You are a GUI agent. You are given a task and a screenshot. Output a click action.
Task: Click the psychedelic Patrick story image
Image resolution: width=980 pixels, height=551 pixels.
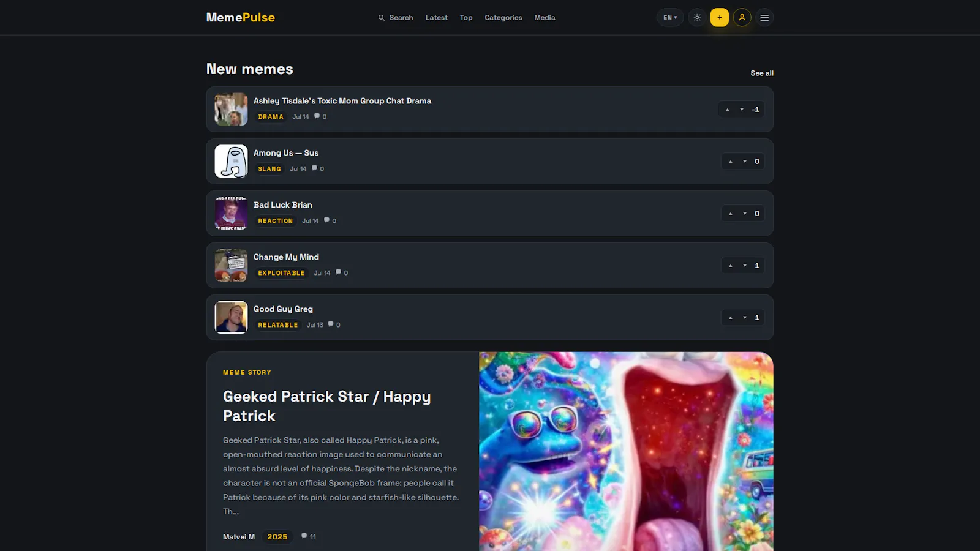pyautogui.click(x=626, y=451)
